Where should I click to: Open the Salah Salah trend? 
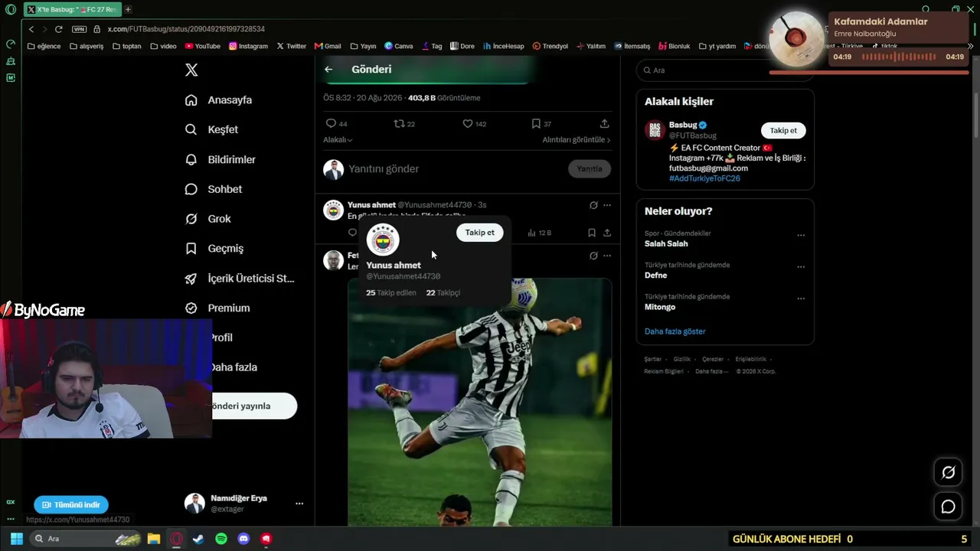point(666,244)
